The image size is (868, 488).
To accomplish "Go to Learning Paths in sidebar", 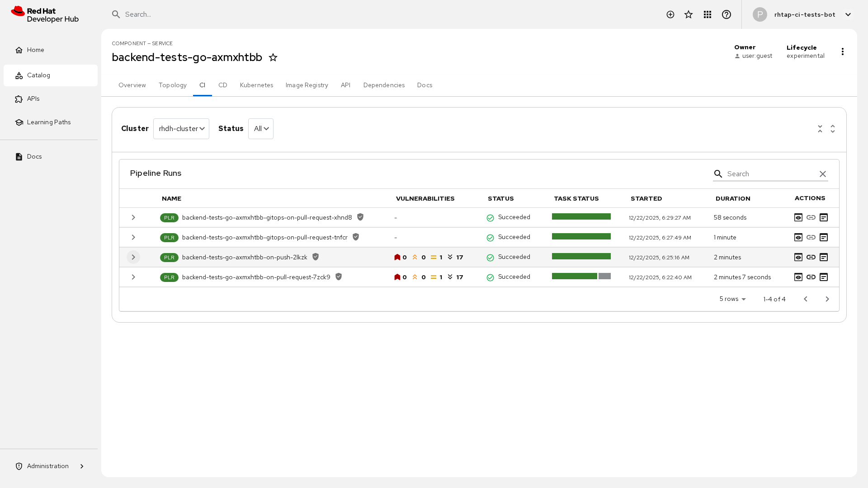I will (49, 122).
